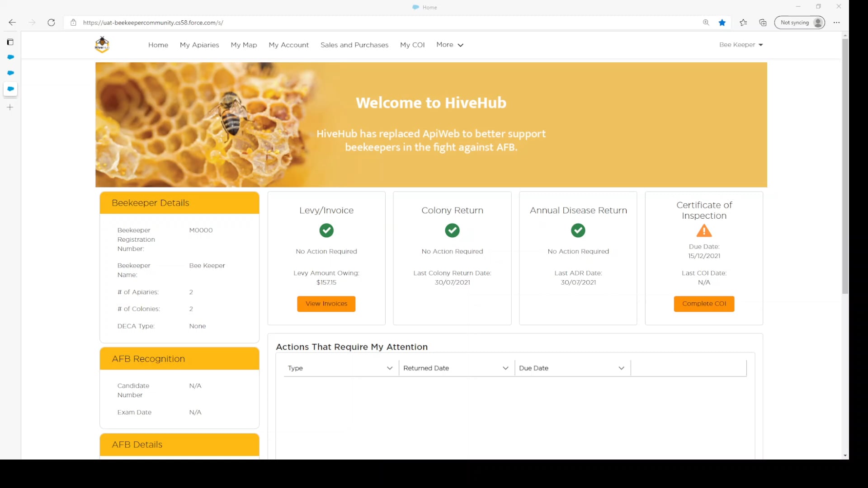Open Sales and Purchases menu item
Viewport: 868px width, 488px height.
coord(354,45)
